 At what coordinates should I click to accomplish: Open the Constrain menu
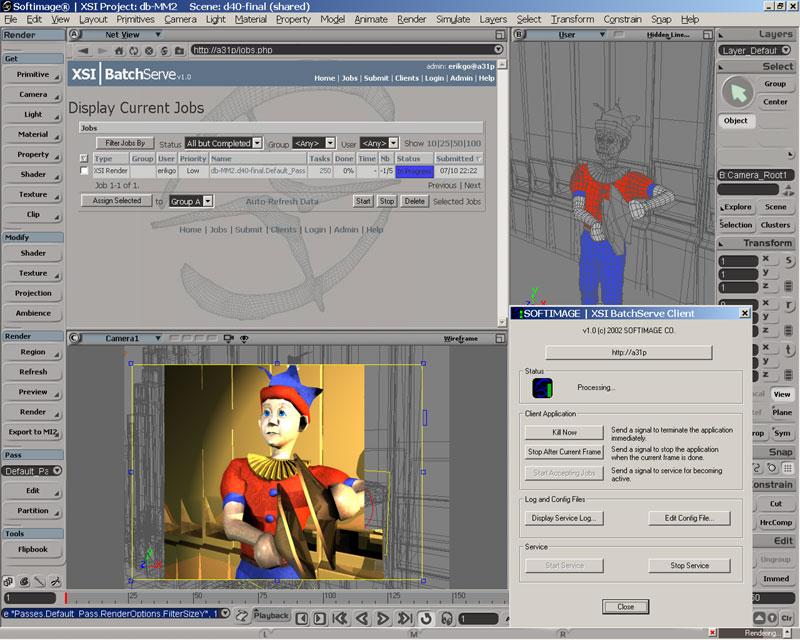[622, 19]
